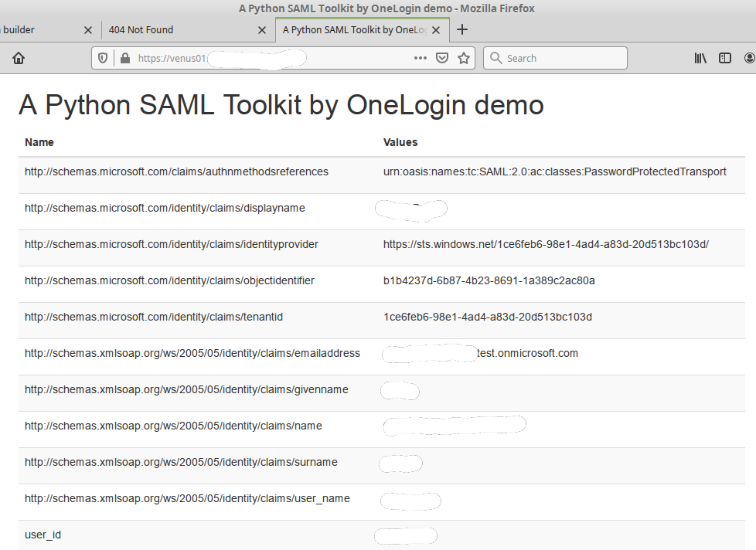Open the page actions three-dot menu

420,57
